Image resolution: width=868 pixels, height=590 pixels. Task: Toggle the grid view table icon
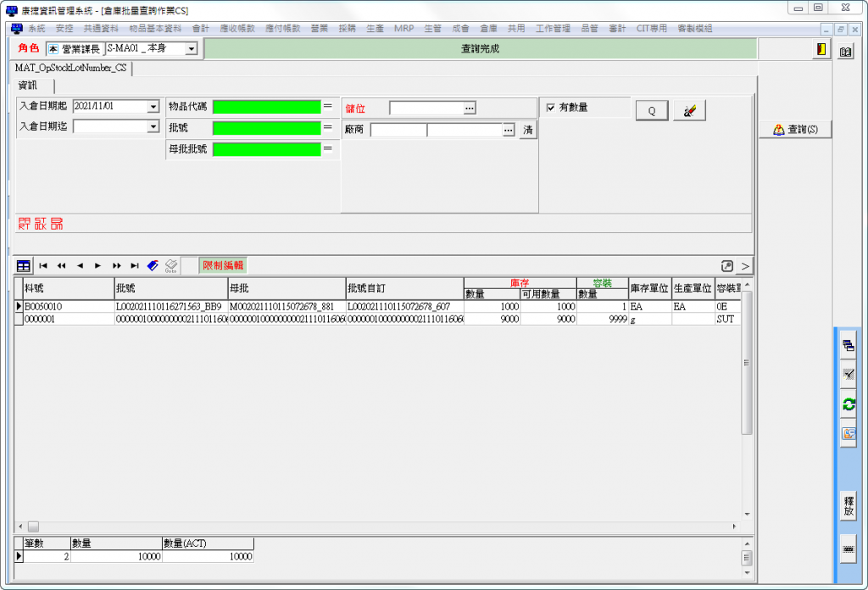coord(24,265)
